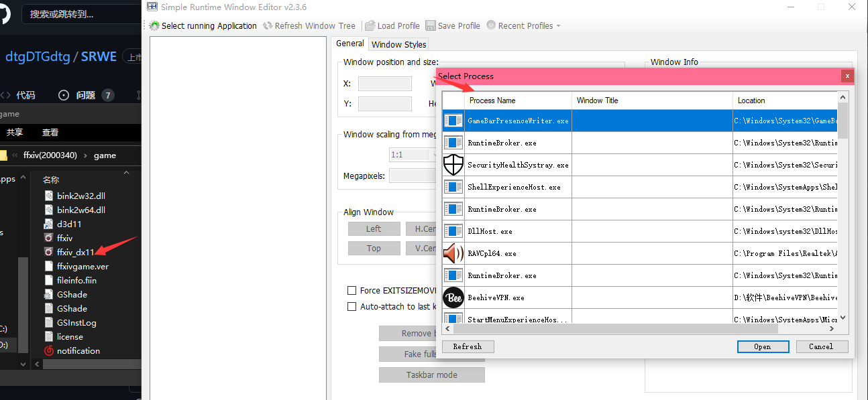Click the Refresh Window Tree arrows icon
Viewport: 868px width, 400px height.
point(268,25)
